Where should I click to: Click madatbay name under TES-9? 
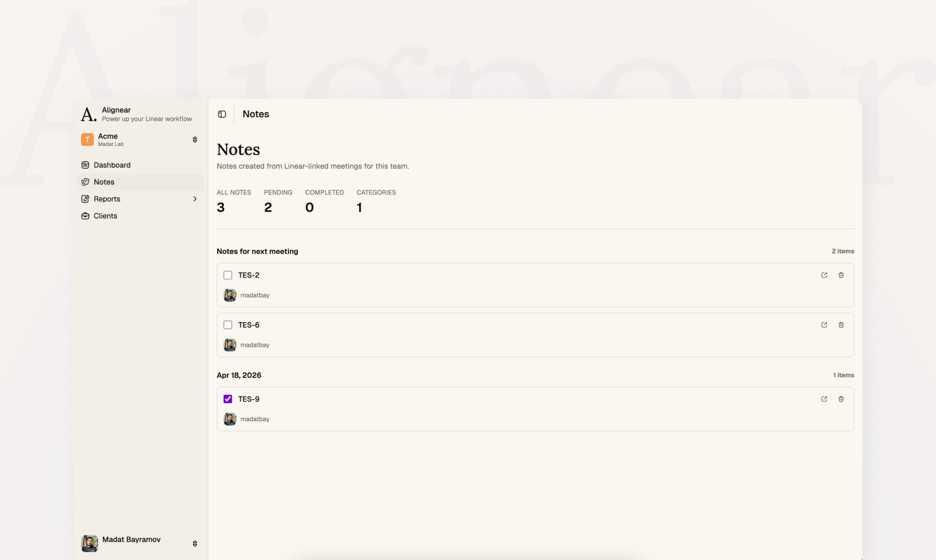(x=255, y=419)
